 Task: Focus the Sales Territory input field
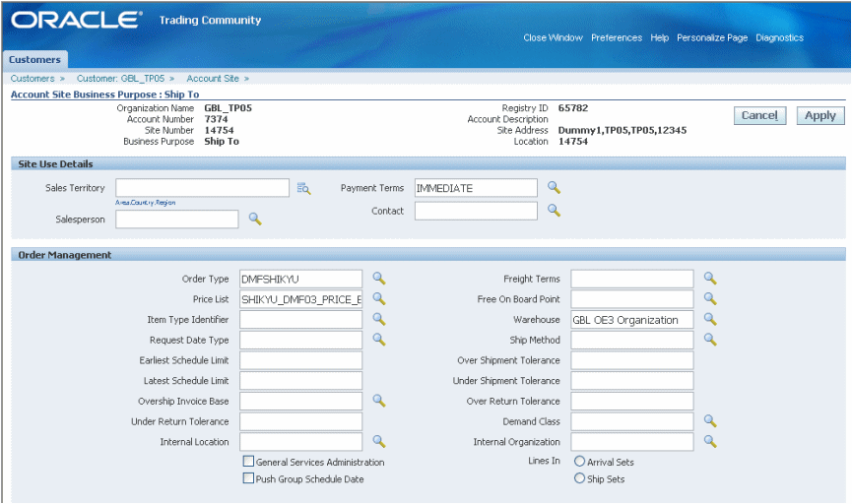click(x=202, y=188)
